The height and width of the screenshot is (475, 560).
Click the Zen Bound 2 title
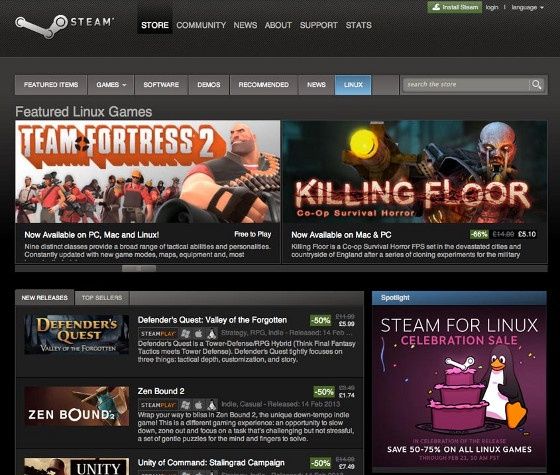[161, 391]
